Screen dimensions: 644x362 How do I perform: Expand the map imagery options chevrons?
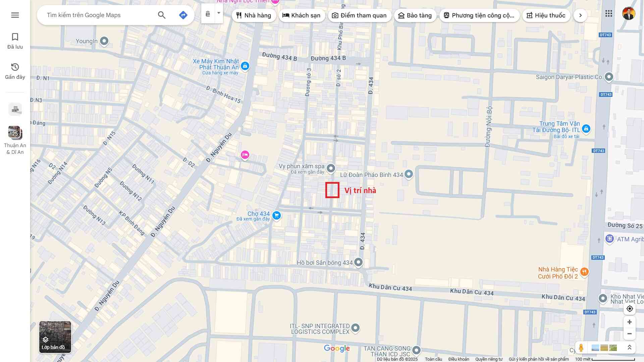(630, 348)
